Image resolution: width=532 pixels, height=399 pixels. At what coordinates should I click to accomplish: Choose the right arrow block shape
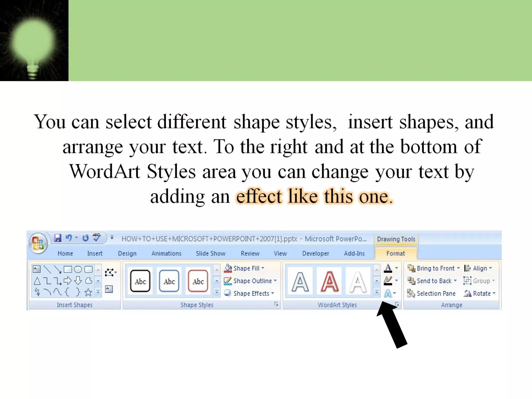tap(68, 281)
